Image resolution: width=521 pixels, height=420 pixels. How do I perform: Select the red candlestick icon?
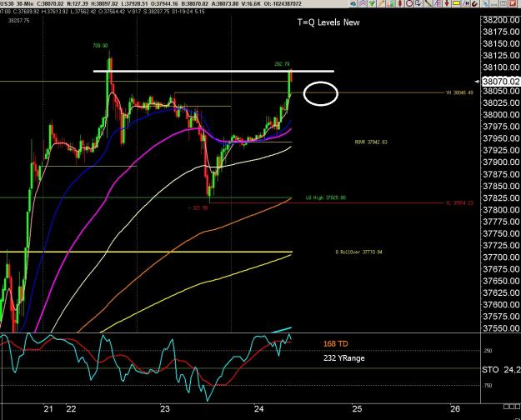click(x=400, y=3)
